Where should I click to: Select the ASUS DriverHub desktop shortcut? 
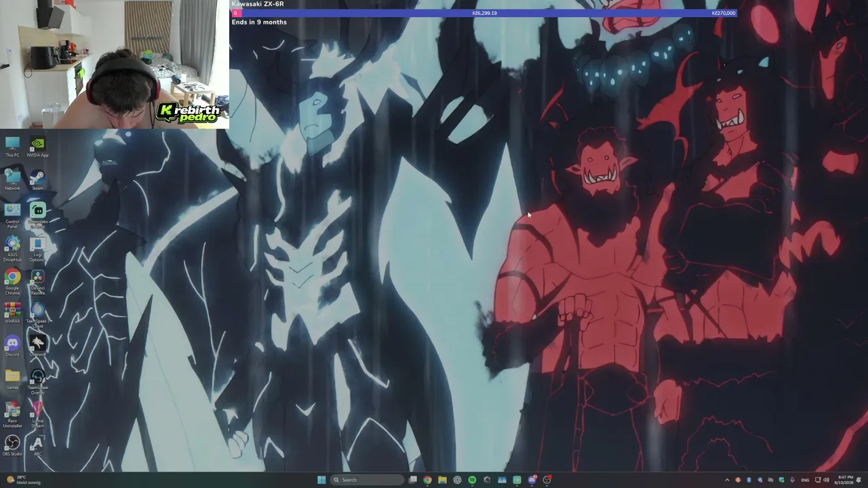[x=12, y=249]
